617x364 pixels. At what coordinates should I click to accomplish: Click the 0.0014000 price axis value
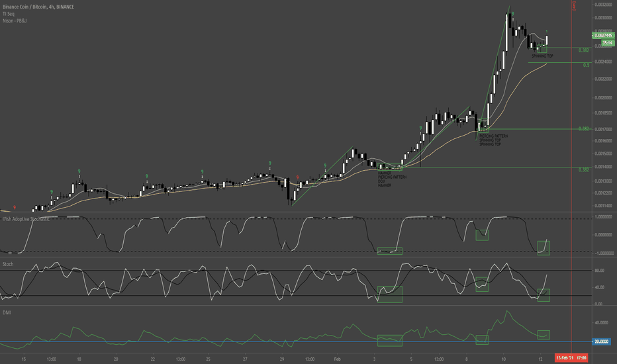pyautogui.click(x=603, y=167)
